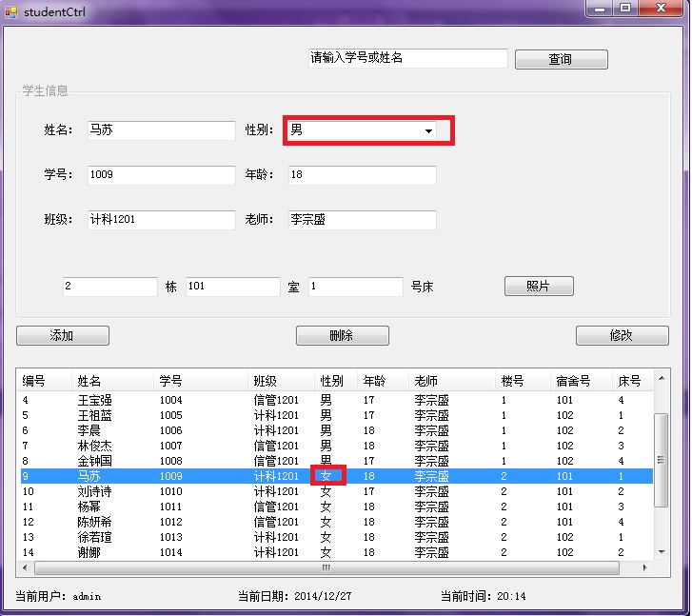The width and height of the screenshot is (692, 616).
Task: Click the 当前用户: admin status text
Action: coord(58,597)
